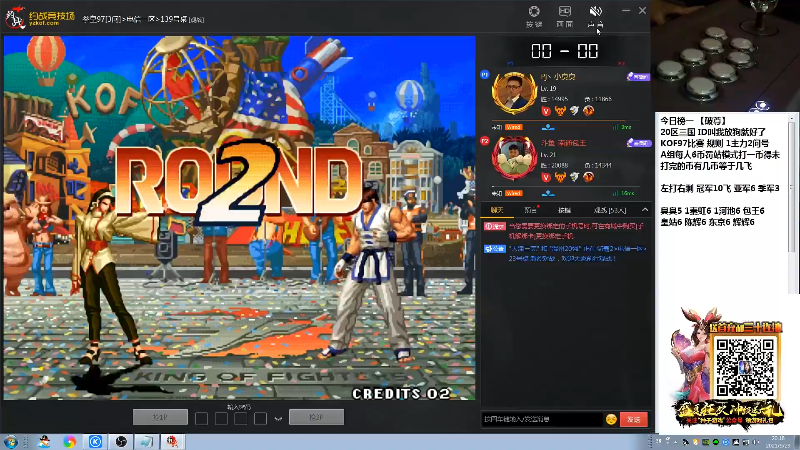Image resolution: width=800 pixels, height=450 pixels.
Task: Click the red V badge under P2 stats
Action: tap(546, 177)
